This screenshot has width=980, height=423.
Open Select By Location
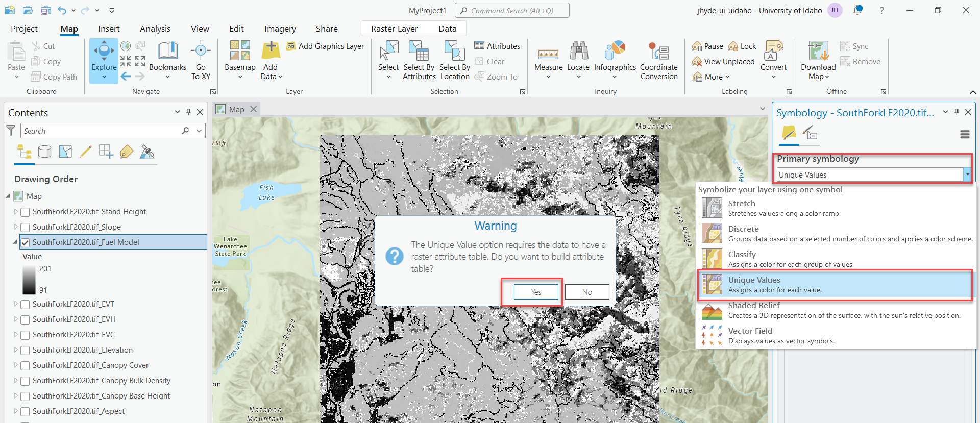click(454, 60)
